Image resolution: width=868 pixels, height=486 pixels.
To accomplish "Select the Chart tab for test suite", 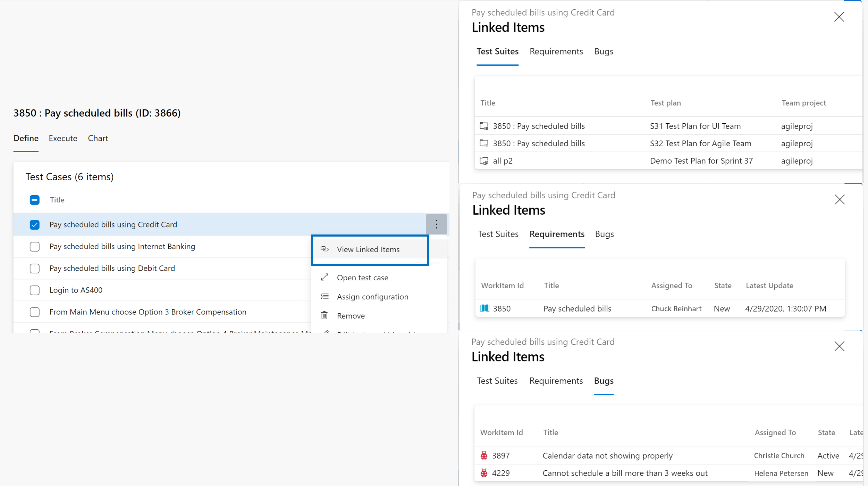I will [x=98, y=138].
